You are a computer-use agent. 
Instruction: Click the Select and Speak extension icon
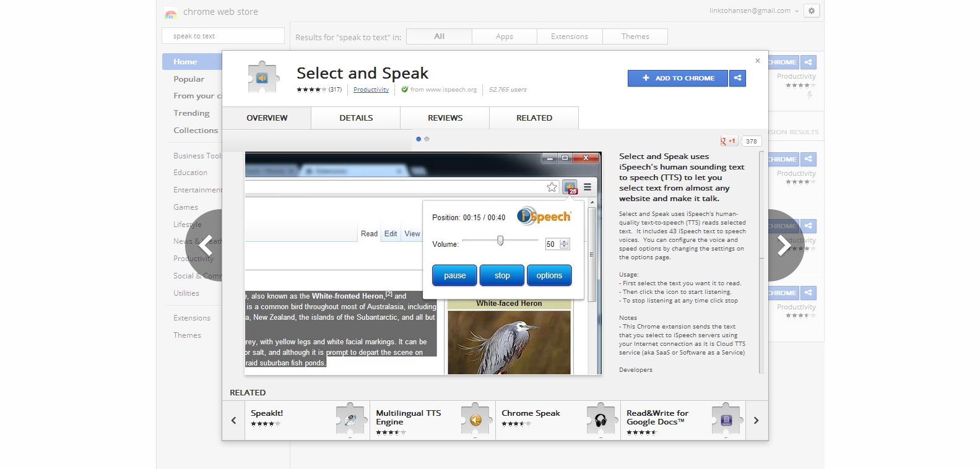[262, 78]
